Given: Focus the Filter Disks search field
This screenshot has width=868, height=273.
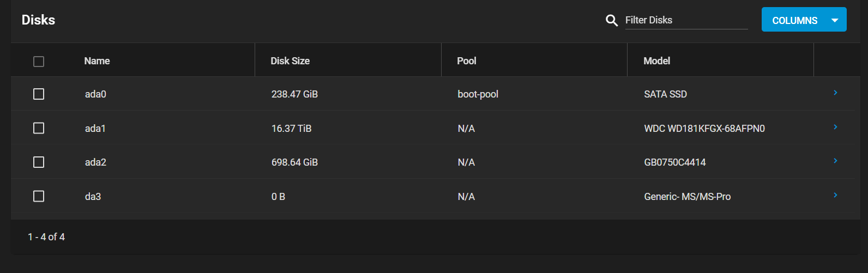Looking at the screenshot, I should coord(686,20).
